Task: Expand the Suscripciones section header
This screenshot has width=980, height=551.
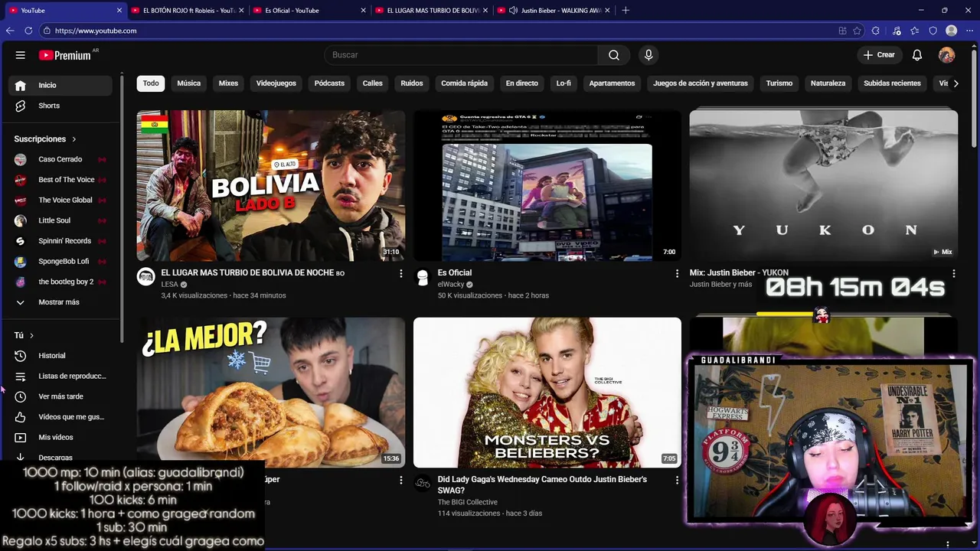Action: click(45, 139)
